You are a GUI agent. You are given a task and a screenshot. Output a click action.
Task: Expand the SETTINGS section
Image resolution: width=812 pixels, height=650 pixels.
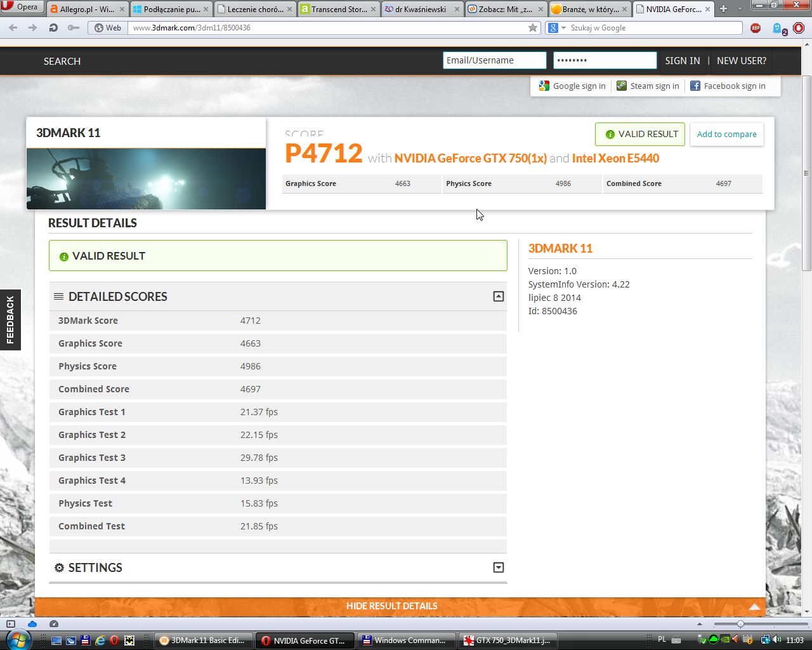point(499,567)
